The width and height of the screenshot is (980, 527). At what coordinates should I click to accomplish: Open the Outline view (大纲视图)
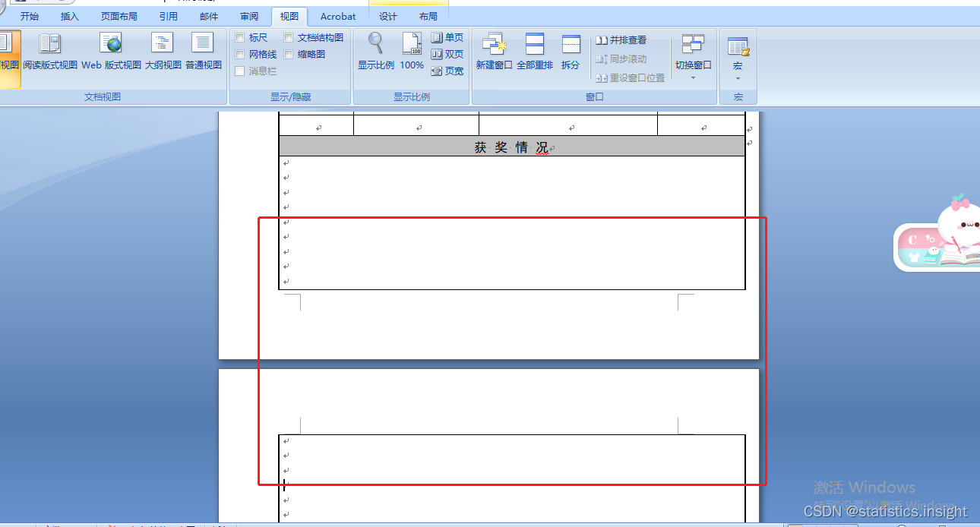(163, 51)
